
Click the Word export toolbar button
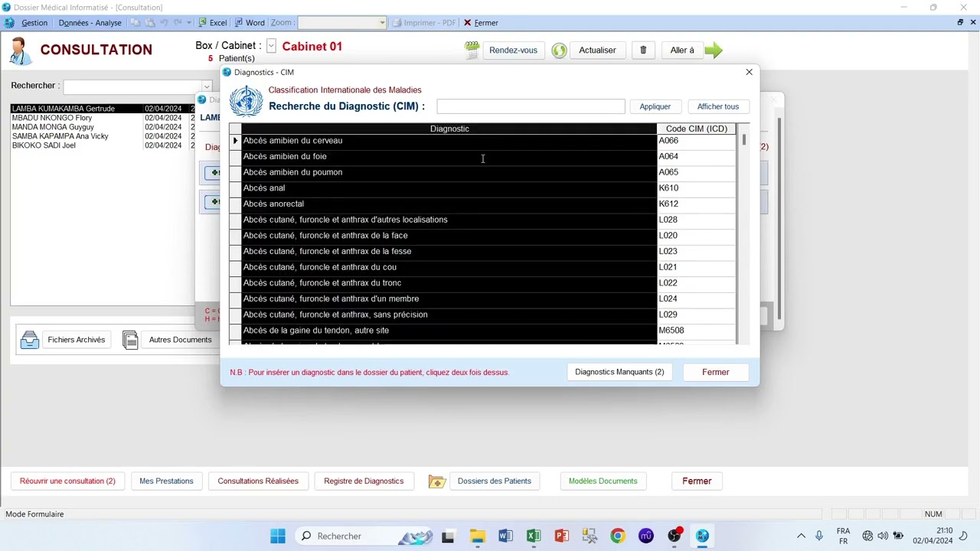(x=250, y=23)
